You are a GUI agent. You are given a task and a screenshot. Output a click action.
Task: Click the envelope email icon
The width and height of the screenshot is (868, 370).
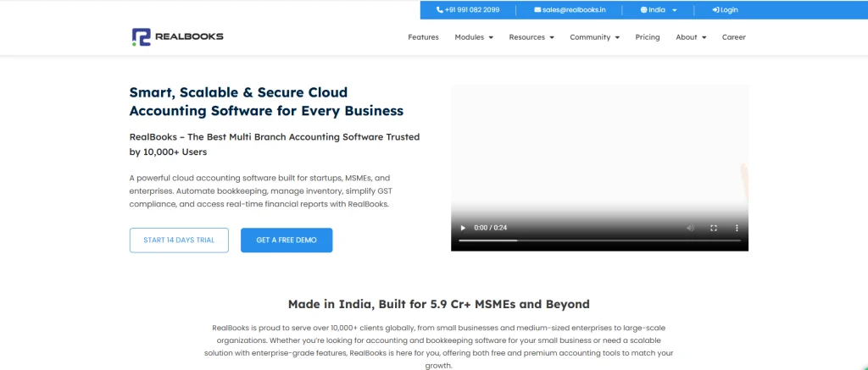pyautogui.click(x=537, y=10)
